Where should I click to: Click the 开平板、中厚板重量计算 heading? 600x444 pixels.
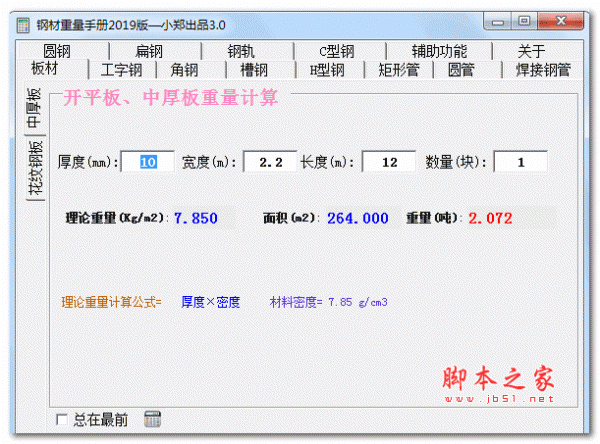coord(171,97)
